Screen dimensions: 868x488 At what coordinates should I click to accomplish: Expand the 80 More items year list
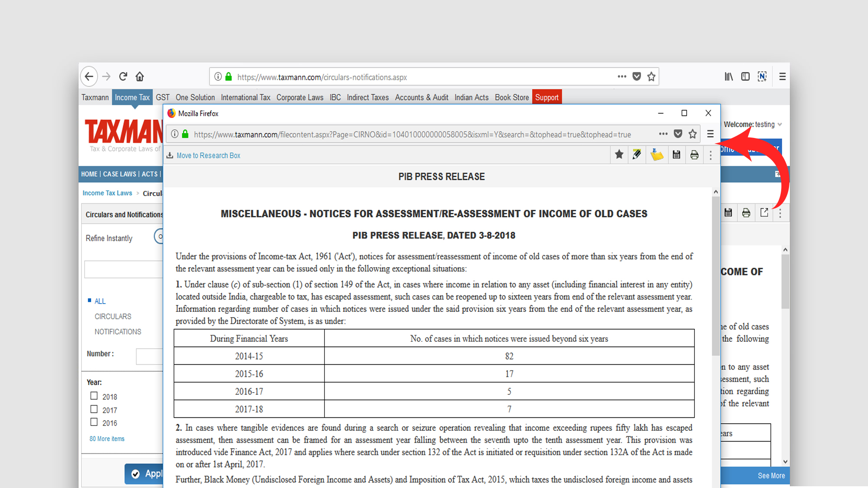pyautogui.click(x=107, y=439)
